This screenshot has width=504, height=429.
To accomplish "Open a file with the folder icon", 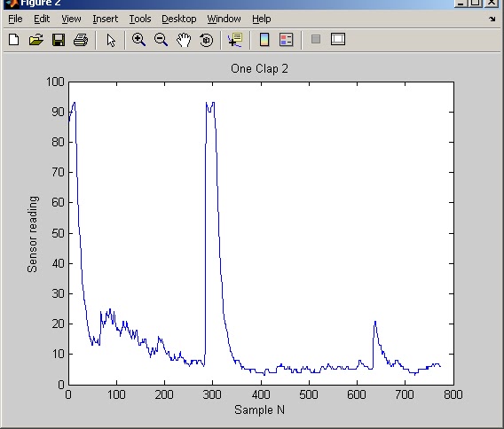I will click(36, 40).
